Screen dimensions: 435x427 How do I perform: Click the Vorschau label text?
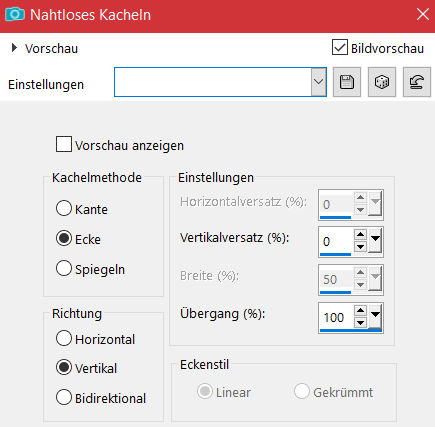click(51, 49)
